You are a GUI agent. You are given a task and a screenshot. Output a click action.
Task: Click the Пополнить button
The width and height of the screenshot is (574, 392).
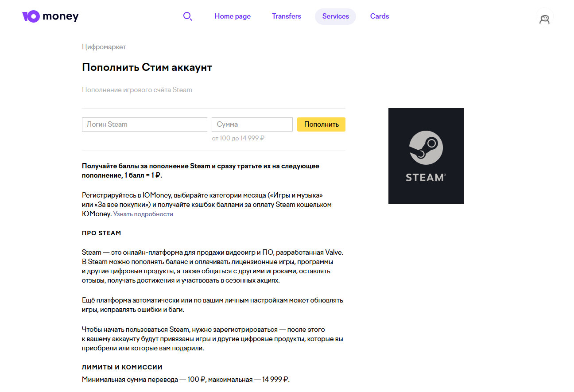(x=321, y=124)
